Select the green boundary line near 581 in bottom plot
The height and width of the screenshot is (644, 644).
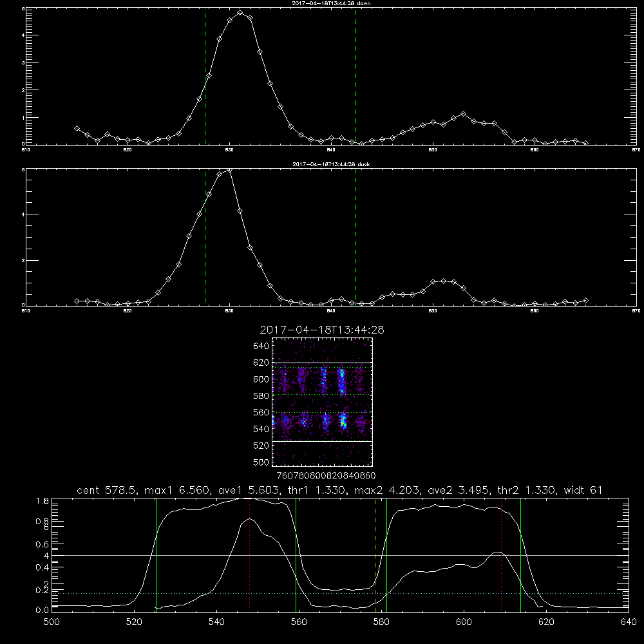point(386,556)
